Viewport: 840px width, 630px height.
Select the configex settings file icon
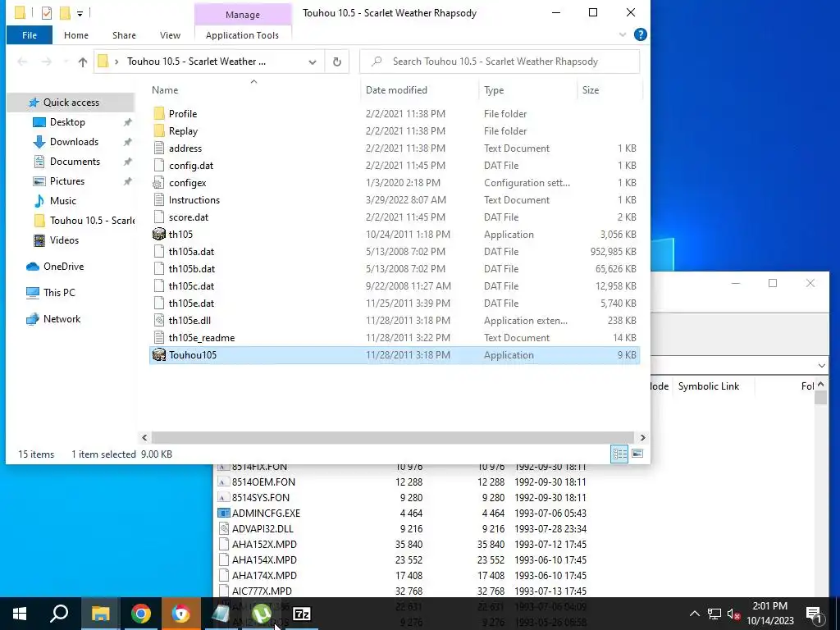pos(158,183)
